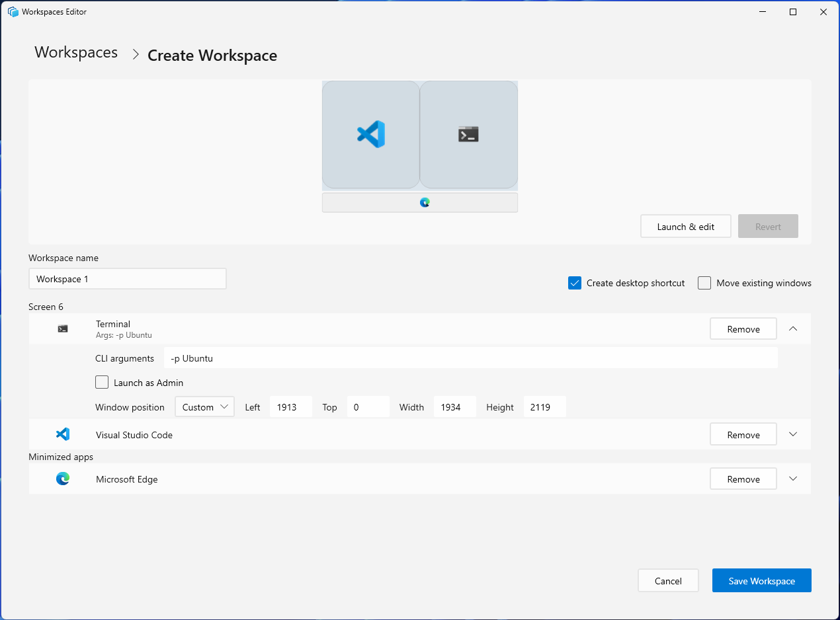Enable Move existing windows
This screenshot has width=840, height=620.
click(704, 282)
